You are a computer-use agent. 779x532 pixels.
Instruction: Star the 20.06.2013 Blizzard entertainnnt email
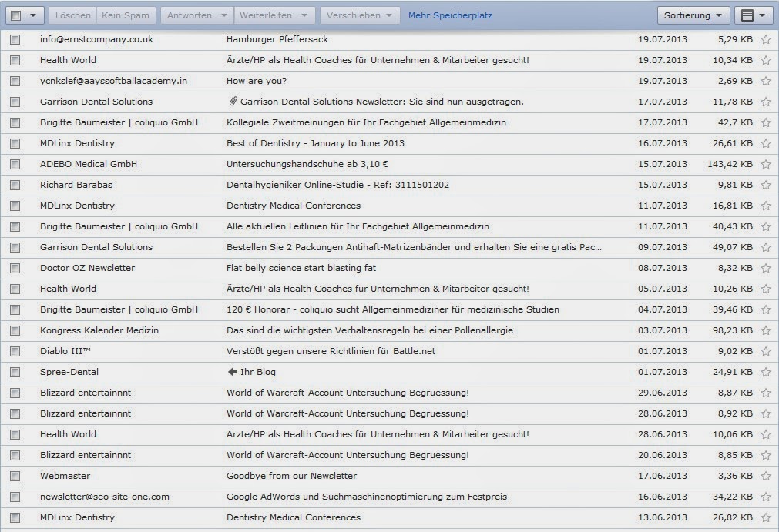tap(766, 455)
